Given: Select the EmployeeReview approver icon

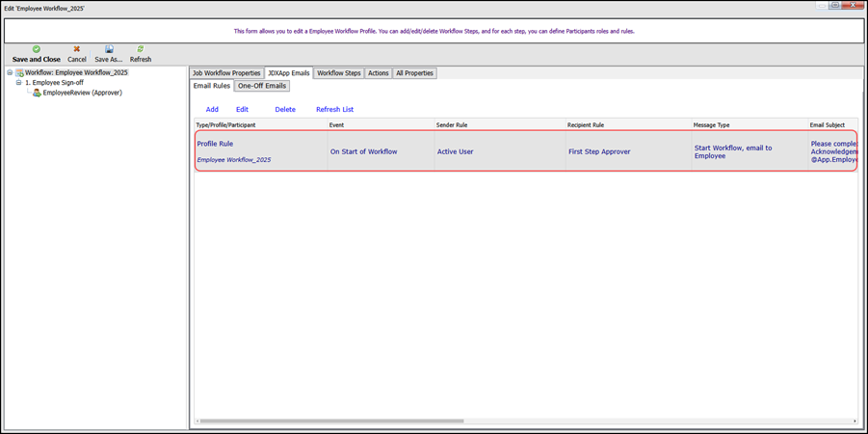Looking at the screenshot, I should click(37, 94).
